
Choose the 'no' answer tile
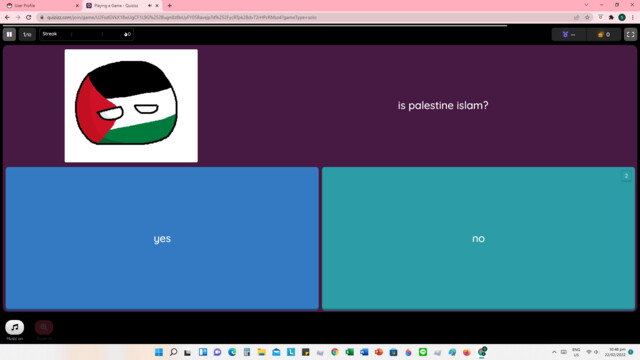(x=478, y=238)
